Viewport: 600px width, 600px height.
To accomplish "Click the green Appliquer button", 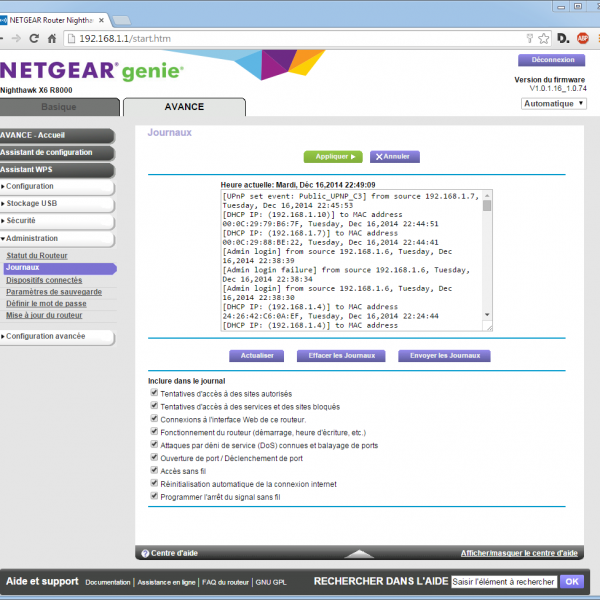I will pos(333,156).
